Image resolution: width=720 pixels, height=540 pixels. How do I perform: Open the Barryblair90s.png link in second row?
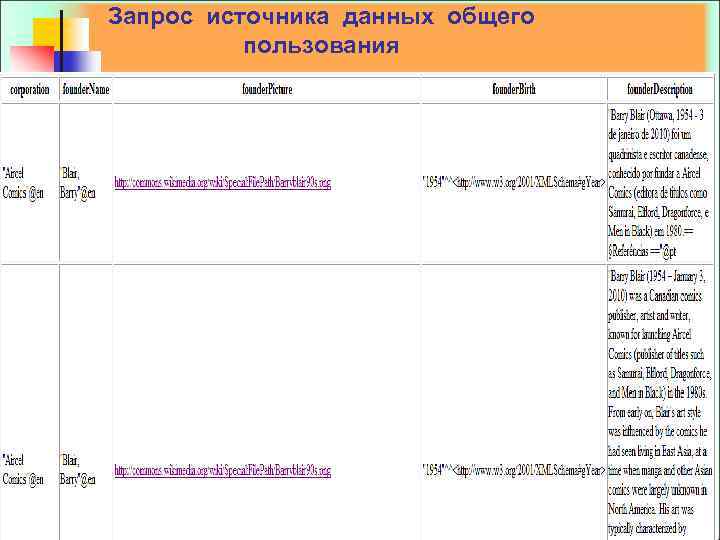tap(222, 470)
